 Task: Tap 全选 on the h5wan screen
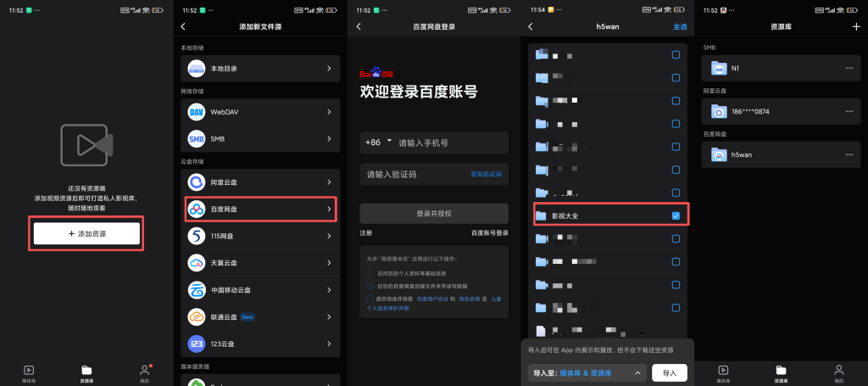coord(680,26)
